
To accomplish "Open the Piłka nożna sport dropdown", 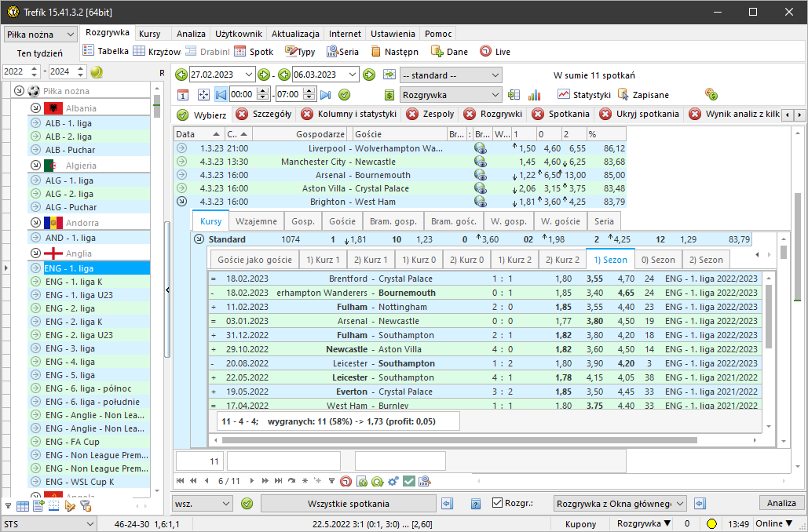I will [x=41, y=35].
